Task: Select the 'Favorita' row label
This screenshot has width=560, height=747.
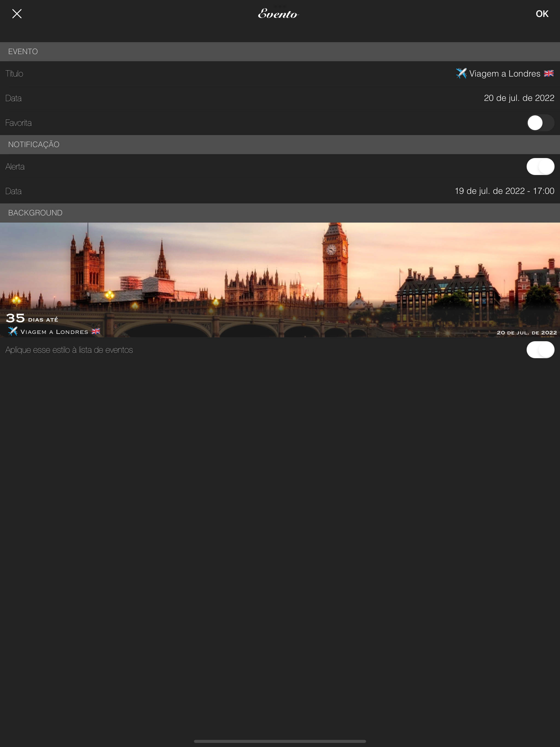Action: pyautogui.click(x=19, y=123)
